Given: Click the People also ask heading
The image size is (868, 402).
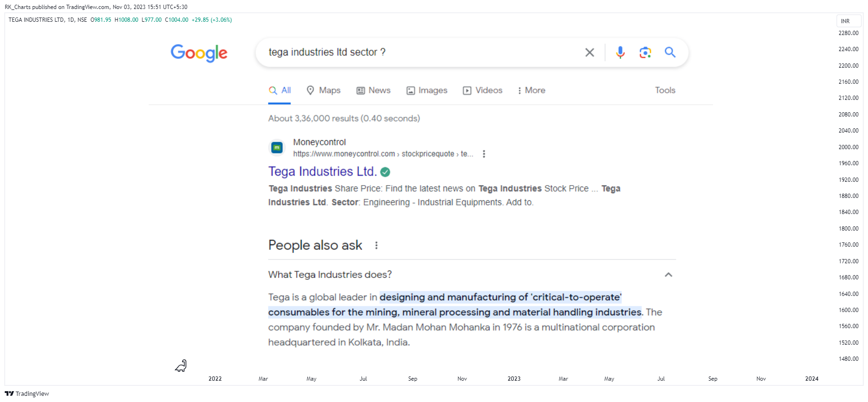Looking at the screenshot, I should pyautogui.click(x=315, y=245).
